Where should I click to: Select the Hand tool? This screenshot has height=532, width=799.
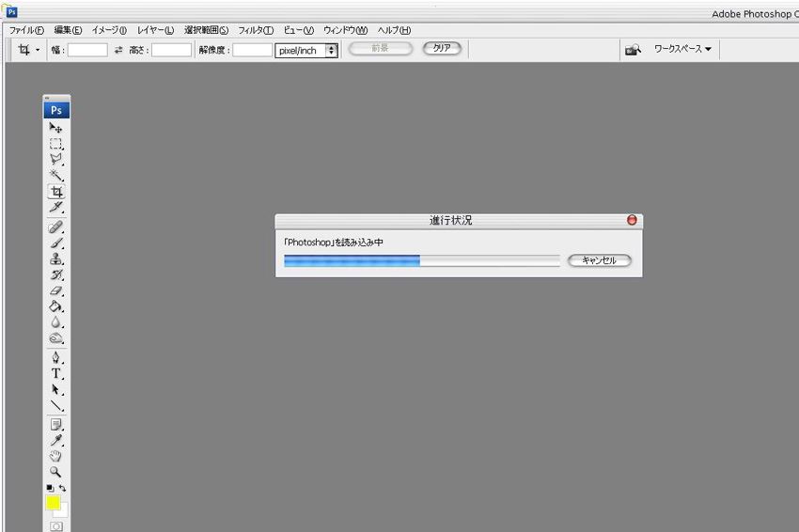[56, 456]
